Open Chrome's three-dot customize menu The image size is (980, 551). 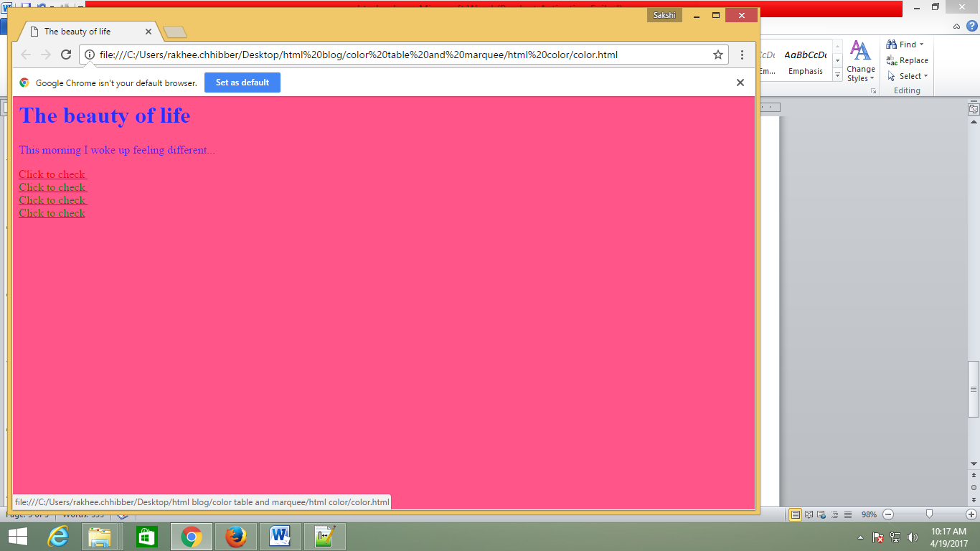(x=742, y=54)
